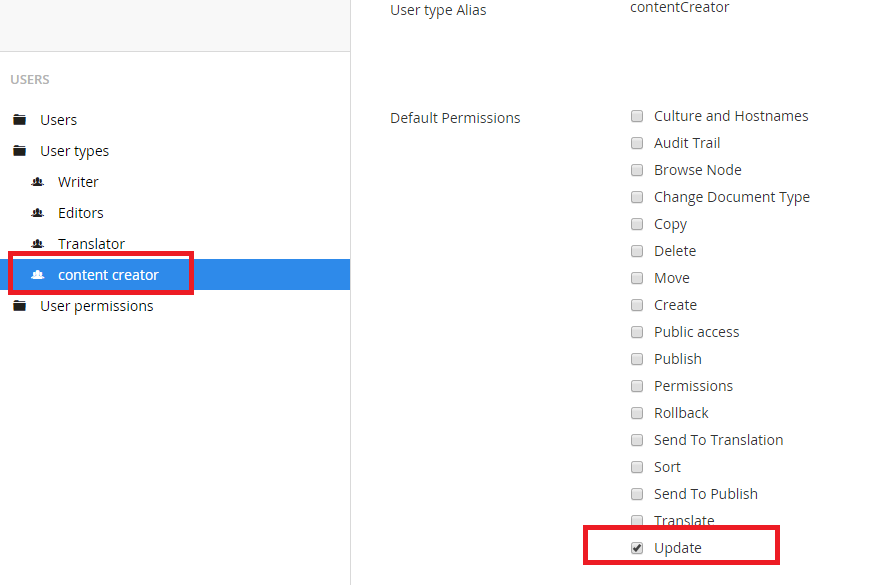Click the User types folder icon
This screenshot has height=585, width=879.
(x=20, y=151)
